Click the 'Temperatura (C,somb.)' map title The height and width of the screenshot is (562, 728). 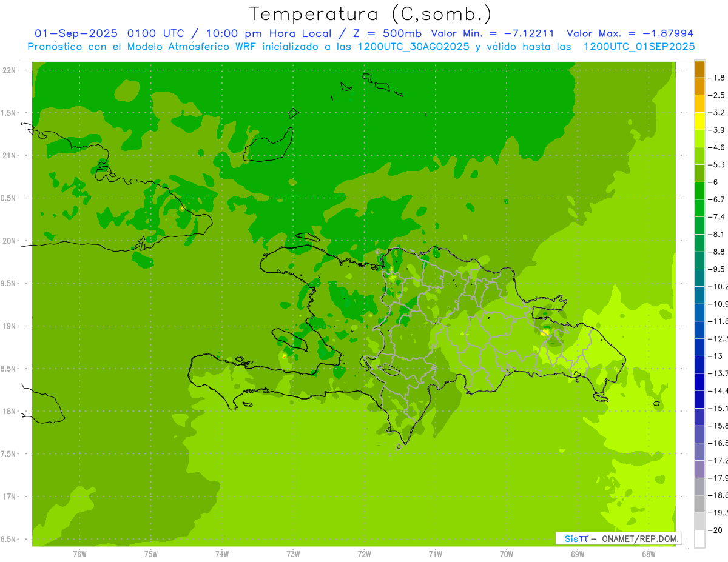[370, 14]
